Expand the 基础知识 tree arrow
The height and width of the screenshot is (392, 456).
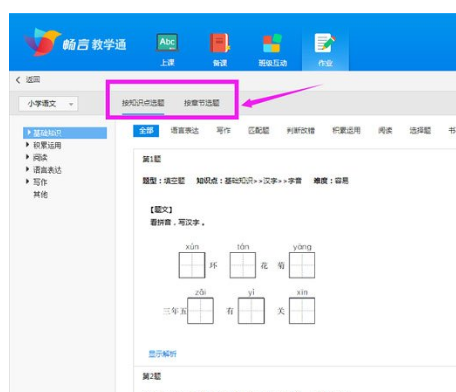[x=29, y=133]
